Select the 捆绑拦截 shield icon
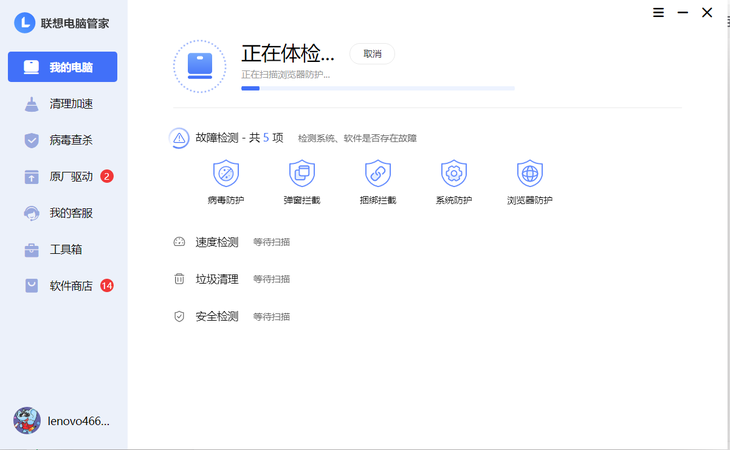Screen dimensions: 730x450 point(378,173)
